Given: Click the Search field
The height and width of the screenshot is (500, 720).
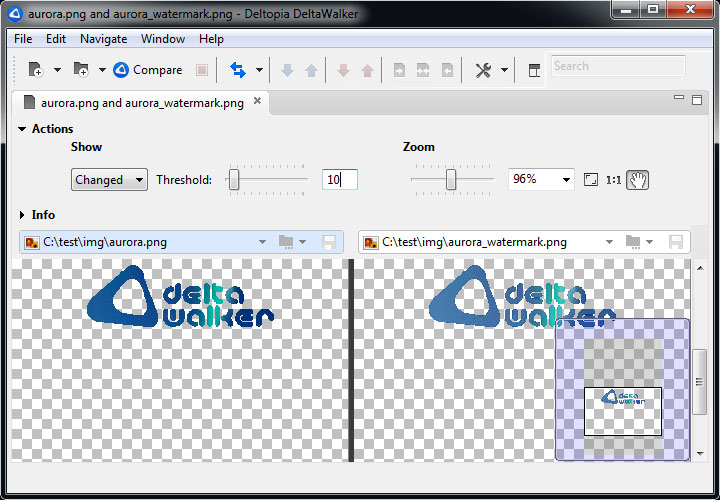Looking at the screenshot, I should 618,66.
